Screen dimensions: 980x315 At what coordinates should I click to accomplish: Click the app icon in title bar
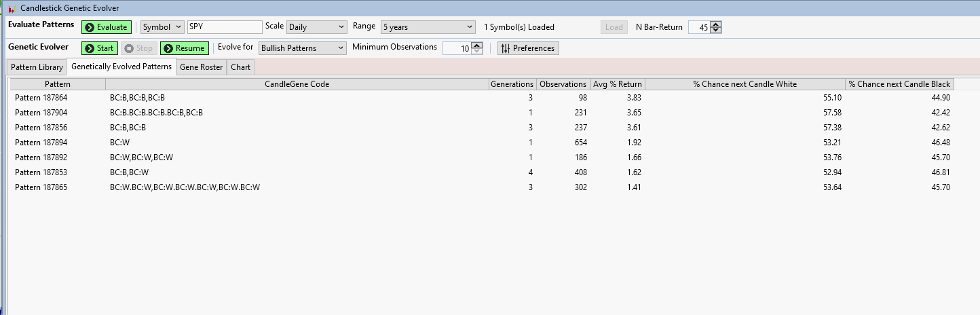click(x=11, y=8)
